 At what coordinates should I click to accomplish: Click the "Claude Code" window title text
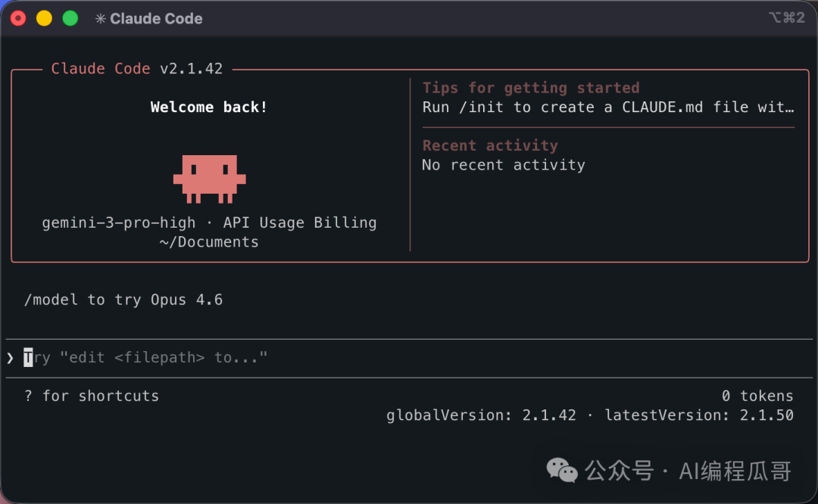click(x=156, y=19)
